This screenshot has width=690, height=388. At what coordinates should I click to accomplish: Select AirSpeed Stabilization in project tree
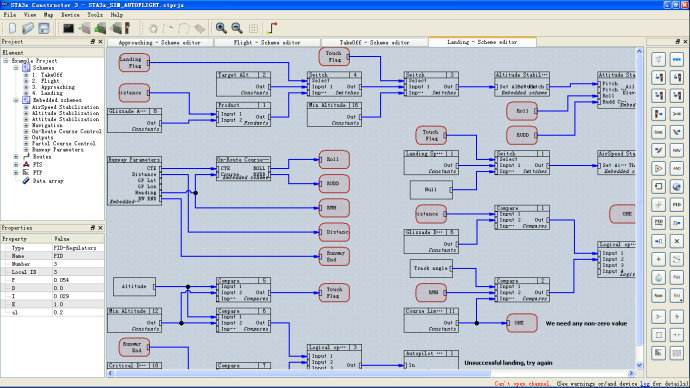pyautogui.click(x=66, y=107)
